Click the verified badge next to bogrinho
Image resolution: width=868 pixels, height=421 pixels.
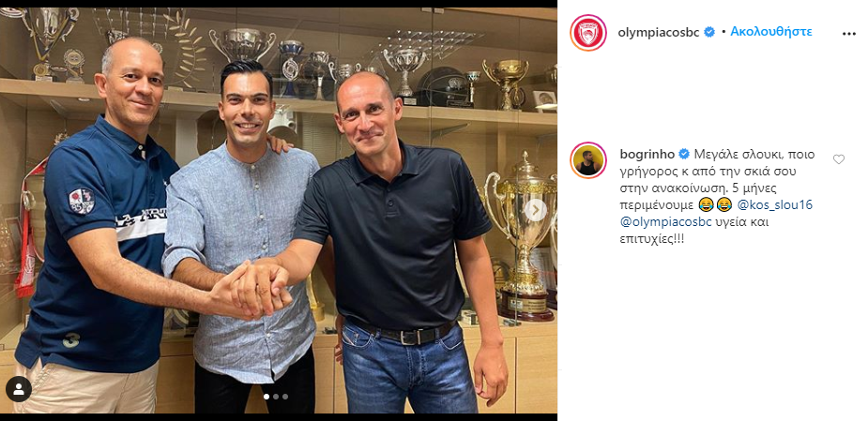point(684,154)
